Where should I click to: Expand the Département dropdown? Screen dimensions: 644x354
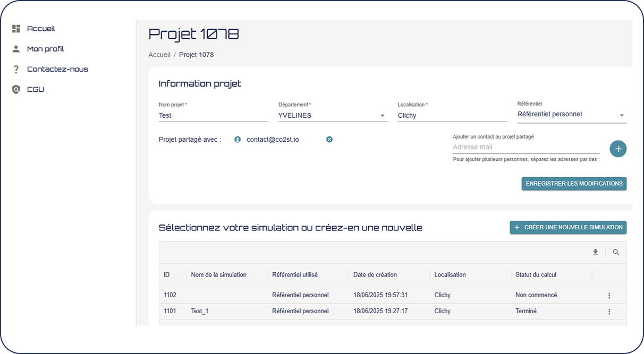click(x=382, y=116)
